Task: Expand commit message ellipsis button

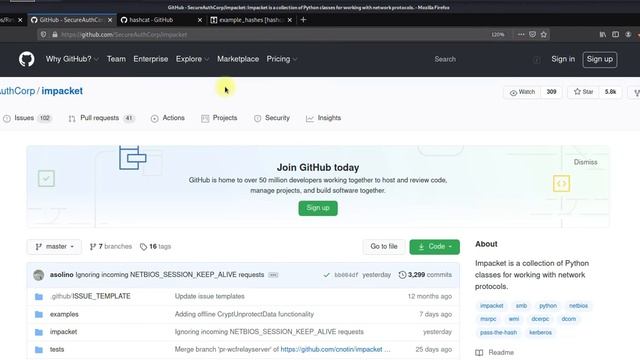Action: [273, 275]
